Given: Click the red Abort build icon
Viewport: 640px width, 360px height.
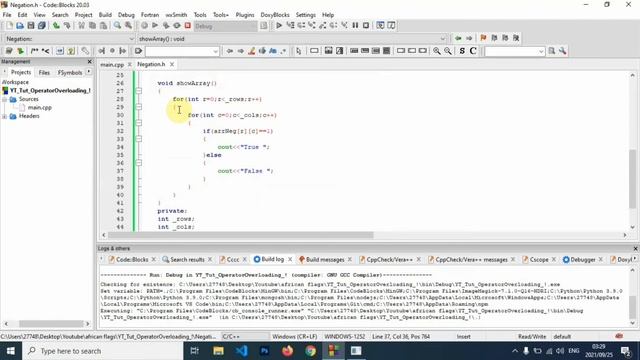Looking at the screenshot, I should tap(188, 26).
